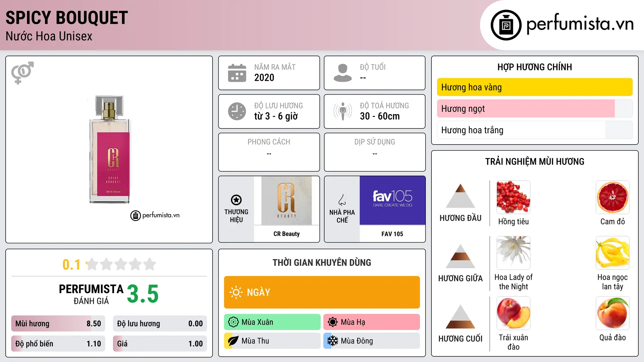This screenshot has height=362, width=644.
Task: Click the CR Beauty brand logo image
Action: 286,200
